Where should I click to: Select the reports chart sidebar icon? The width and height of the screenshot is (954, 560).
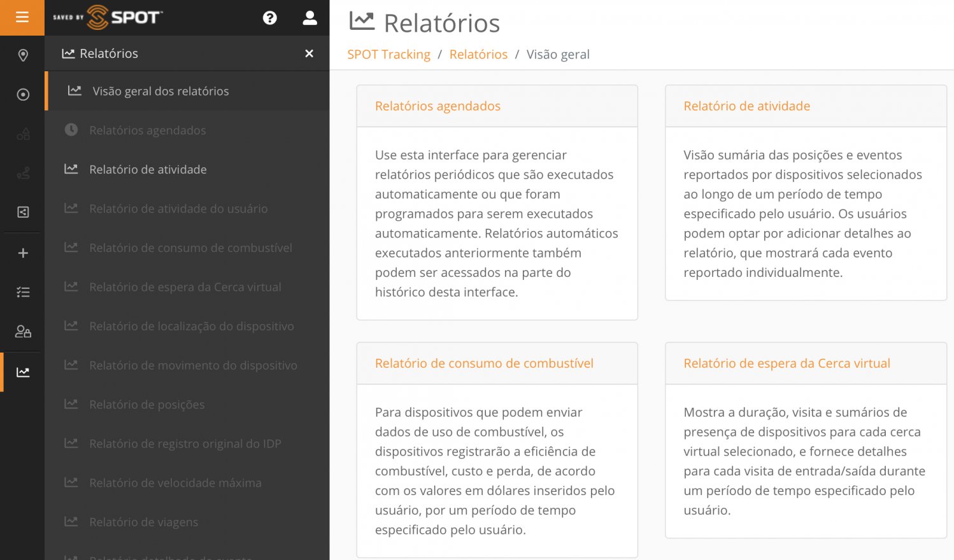point(23,372)
